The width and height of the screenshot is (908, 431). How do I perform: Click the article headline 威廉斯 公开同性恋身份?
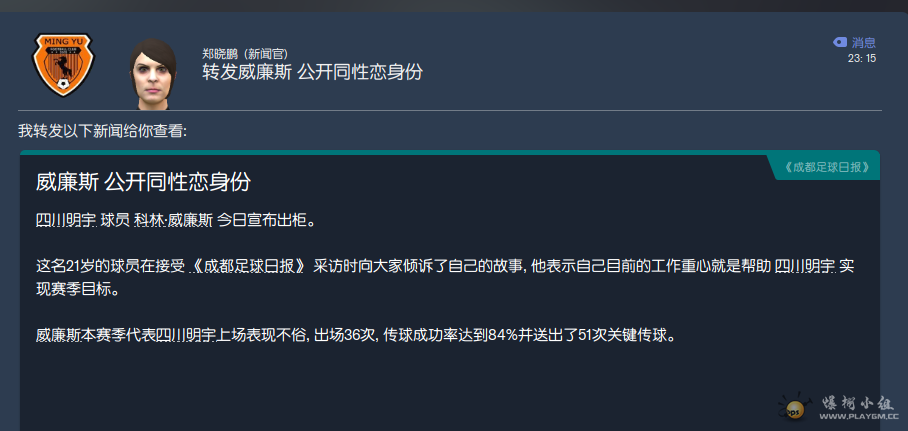143,182
